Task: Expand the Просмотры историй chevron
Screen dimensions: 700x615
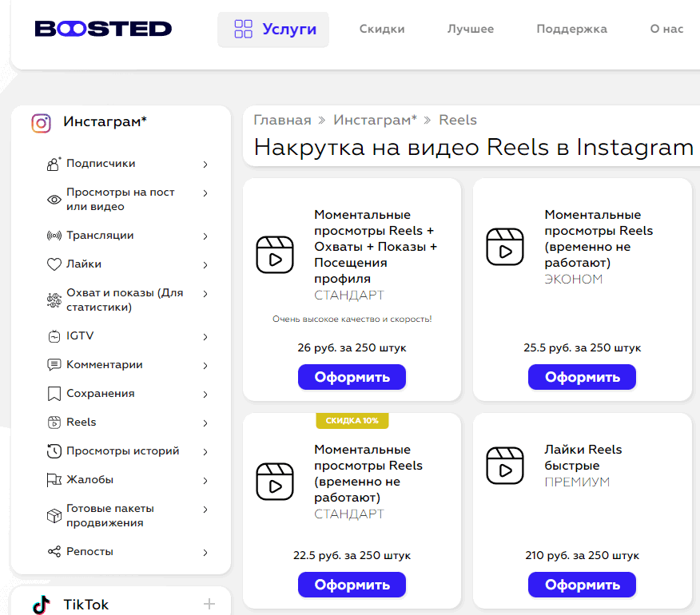Action: tap(205, 452)
